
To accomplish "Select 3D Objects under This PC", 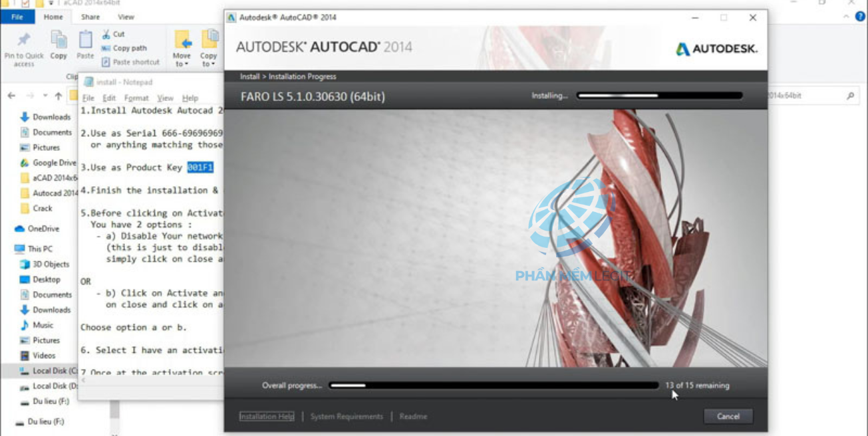I will (45, 265).
